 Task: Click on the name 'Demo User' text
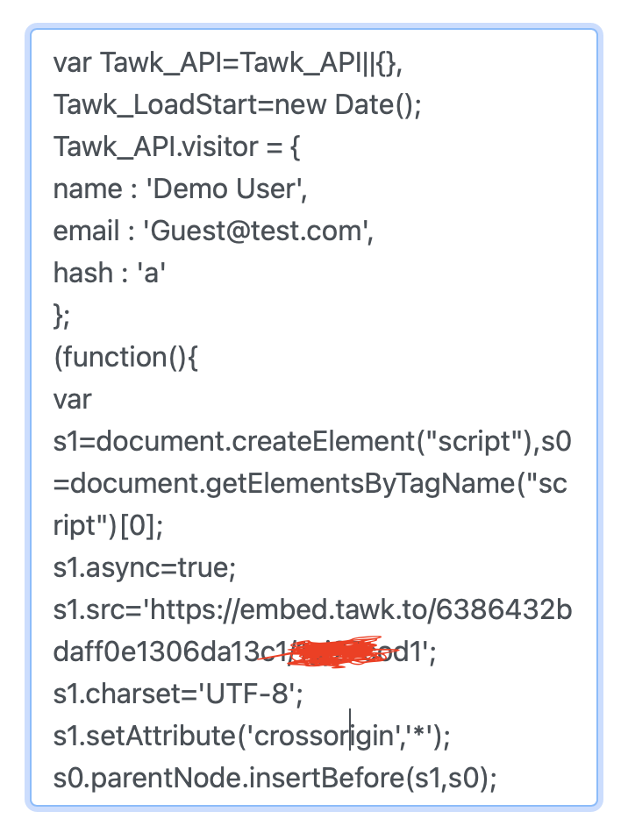pos(224,189)
